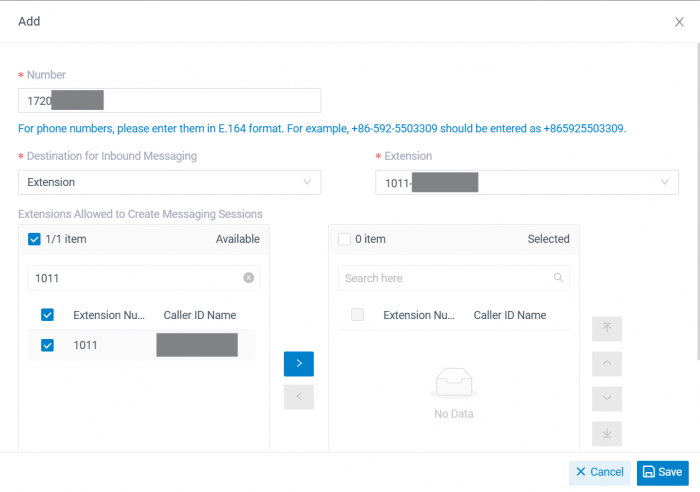Click the move-to-bottom arrow button
This screenshot has height=492, width=700.
607,434
